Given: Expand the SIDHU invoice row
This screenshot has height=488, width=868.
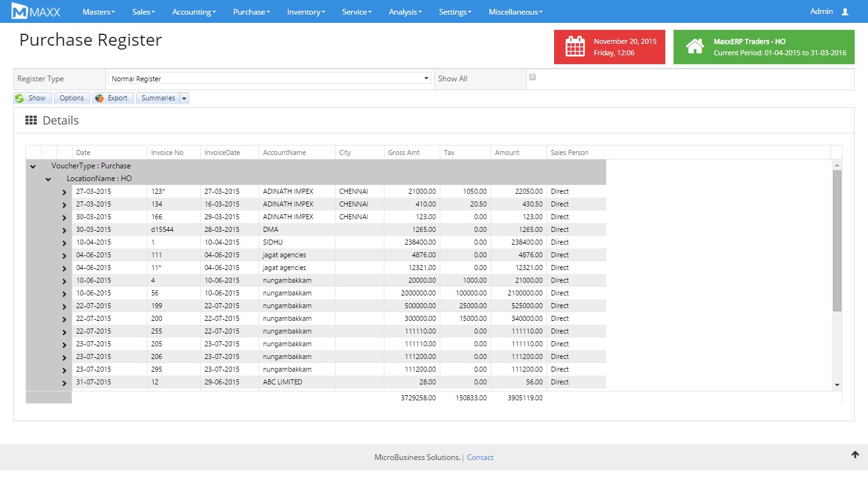Looking at the screenshot, I should click(64, 243).
